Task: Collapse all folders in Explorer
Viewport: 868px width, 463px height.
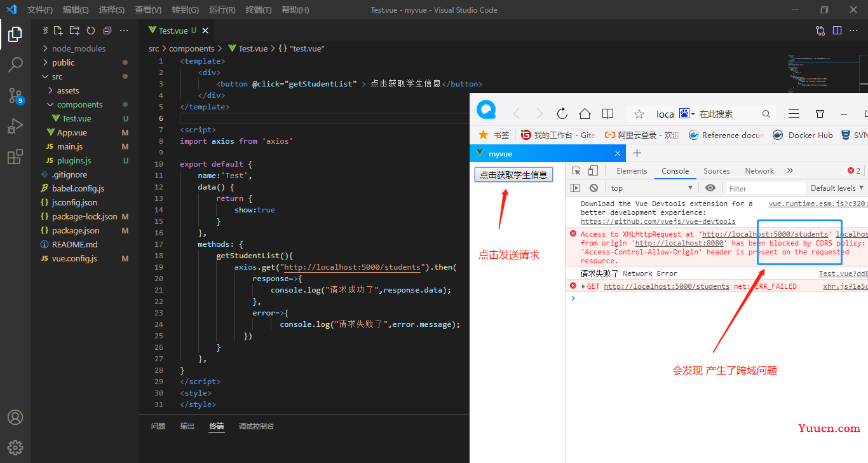Action: [107, 31]
